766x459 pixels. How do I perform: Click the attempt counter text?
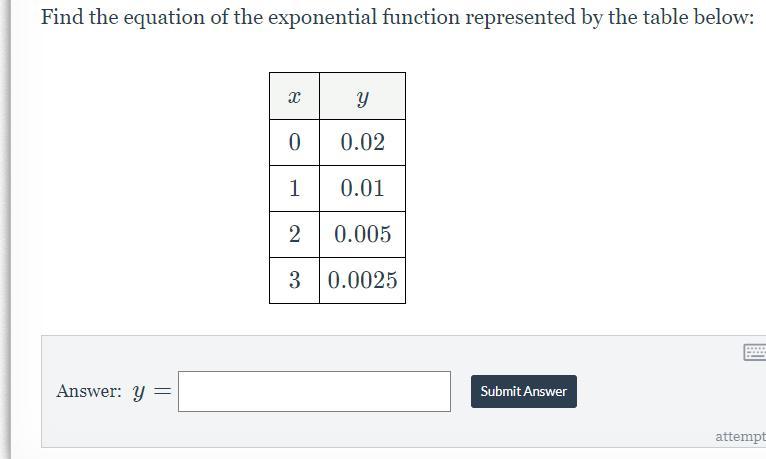coord(739,436)
